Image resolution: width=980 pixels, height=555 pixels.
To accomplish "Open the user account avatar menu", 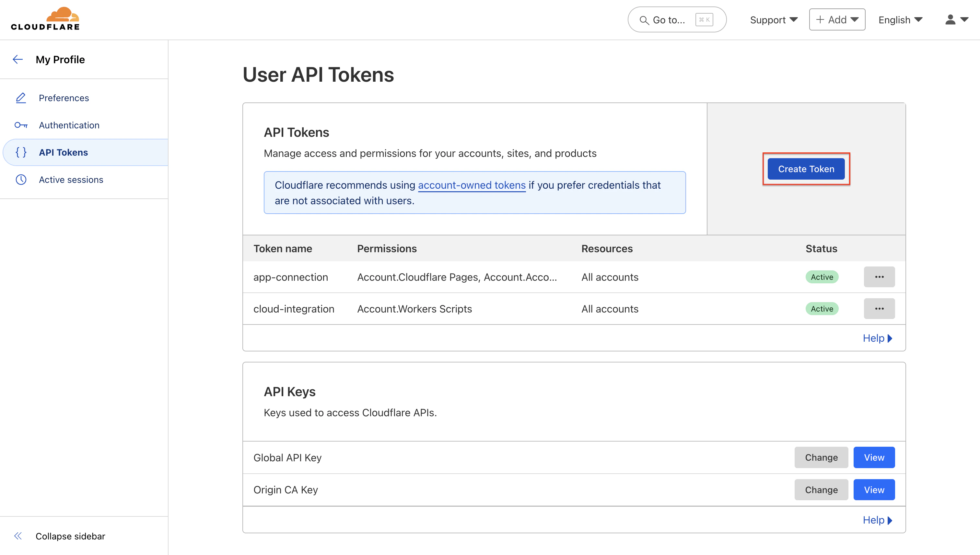I will click(956, 20).
